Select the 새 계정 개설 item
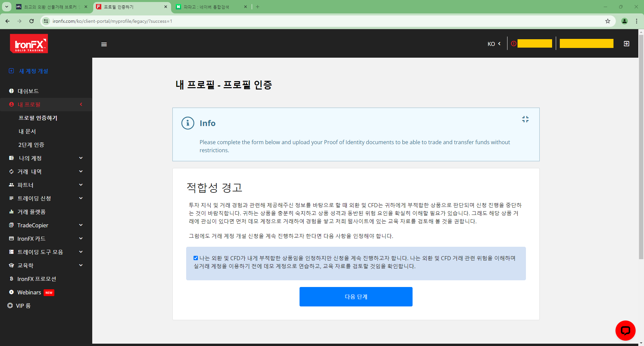644x346 pixels. tap(34, 71)
